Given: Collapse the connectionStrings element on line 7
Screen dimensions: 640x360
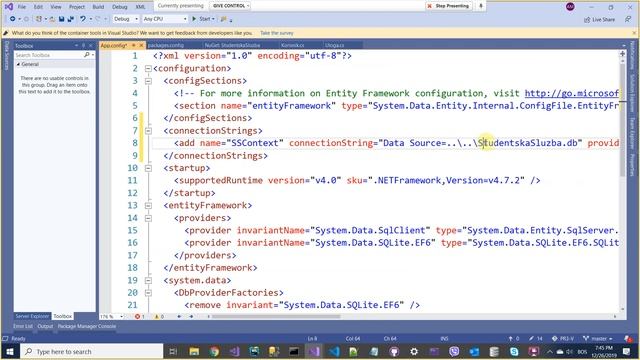Looking at the screenshot, I should [x=148, y=131].
